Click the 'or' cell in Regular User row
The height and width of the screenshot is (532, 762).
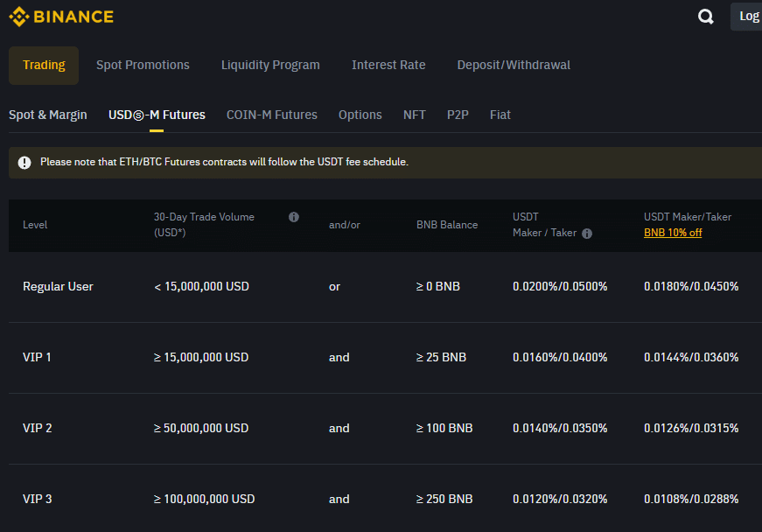(x=334, y=287)
